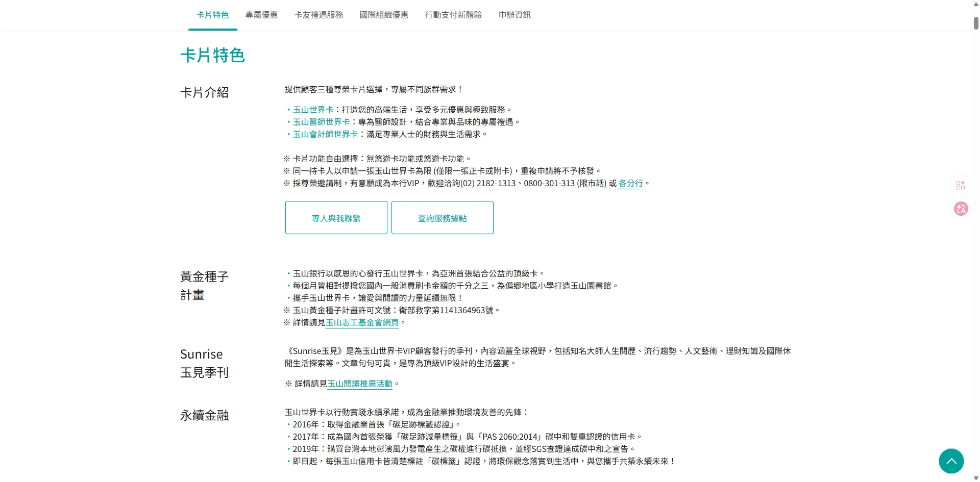Click the Sunrise 玉見季刊 section heading

(x=205, y=363)
